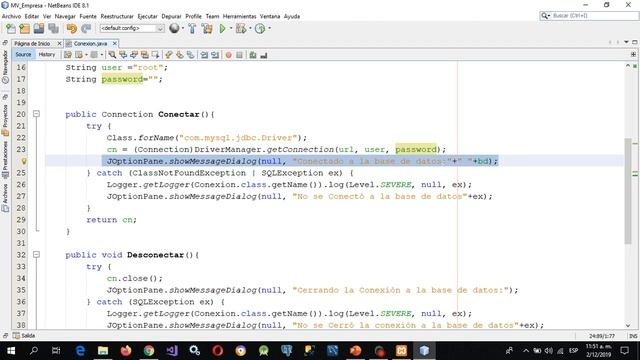Switch to Source view button

(23, 54)
